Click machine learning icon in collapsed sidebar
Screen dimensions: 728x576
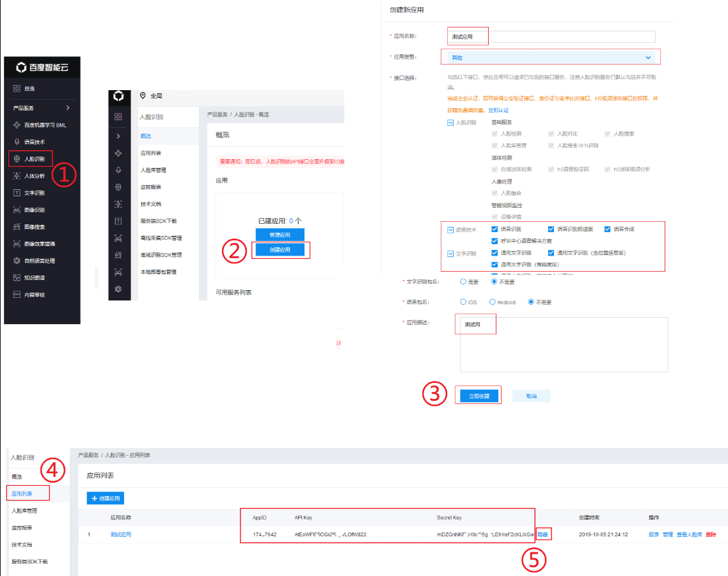tap(118, 153)
